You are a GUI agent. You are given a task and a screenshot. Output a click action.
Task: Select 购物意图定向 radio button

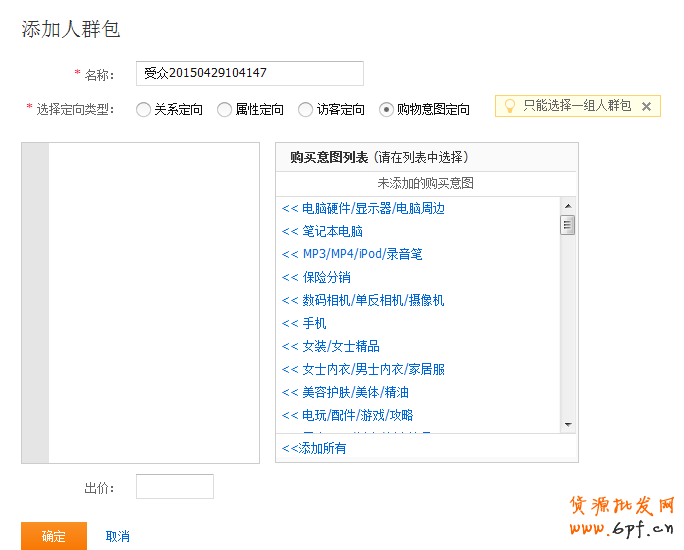click(x=387, y=110)
